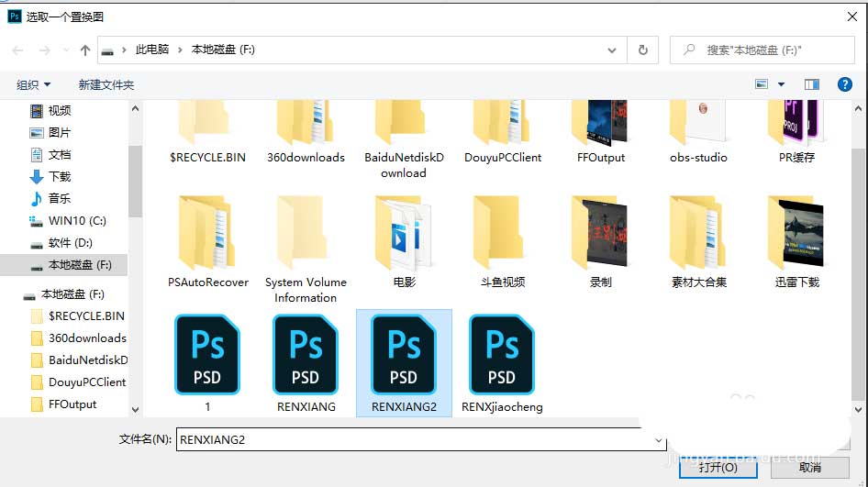
Task: Select WIN10 (C:) drive in sidebar
Action: (77, 221)
